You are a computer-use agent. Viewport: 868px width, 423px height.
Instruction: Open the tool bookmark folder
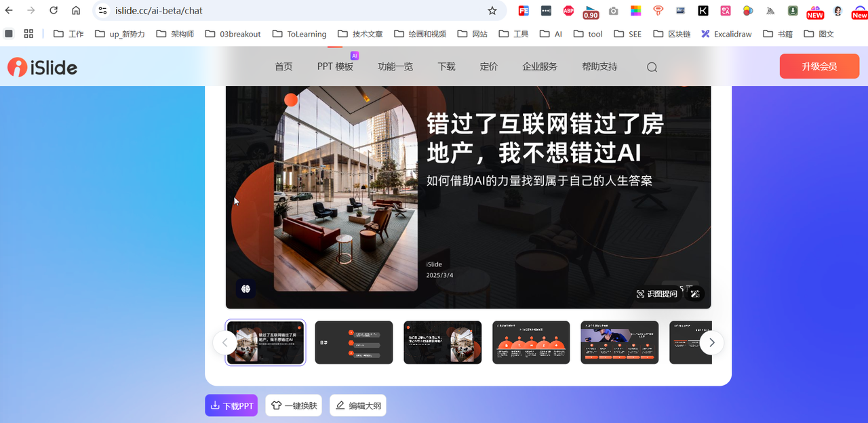[x=589, y=33]
